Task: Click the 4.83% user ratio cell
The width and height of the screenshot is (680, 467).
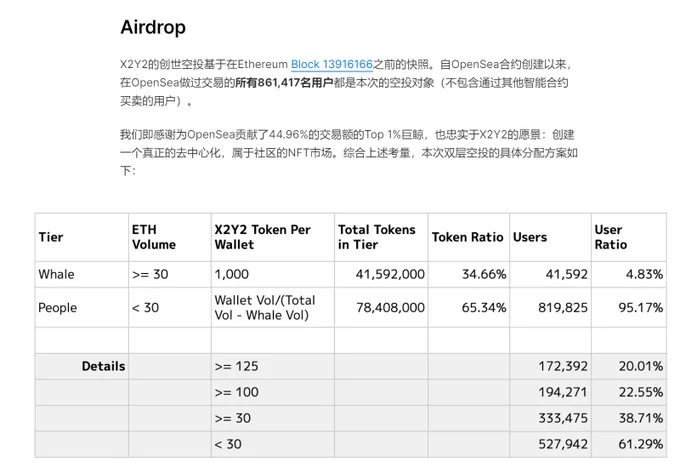Action: (629, 274)
